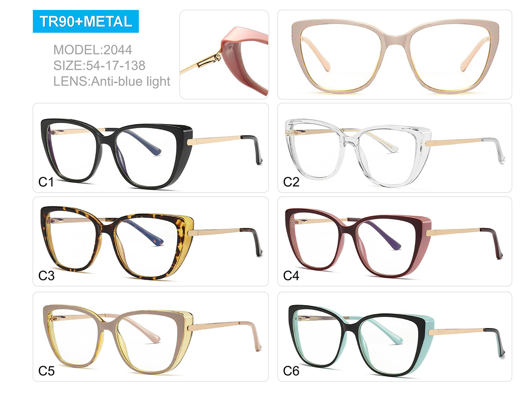Click the LENS:Anti-blue light text
Image resolution: width=532 pixels, height=393 pixels.
tap(111, 81)
